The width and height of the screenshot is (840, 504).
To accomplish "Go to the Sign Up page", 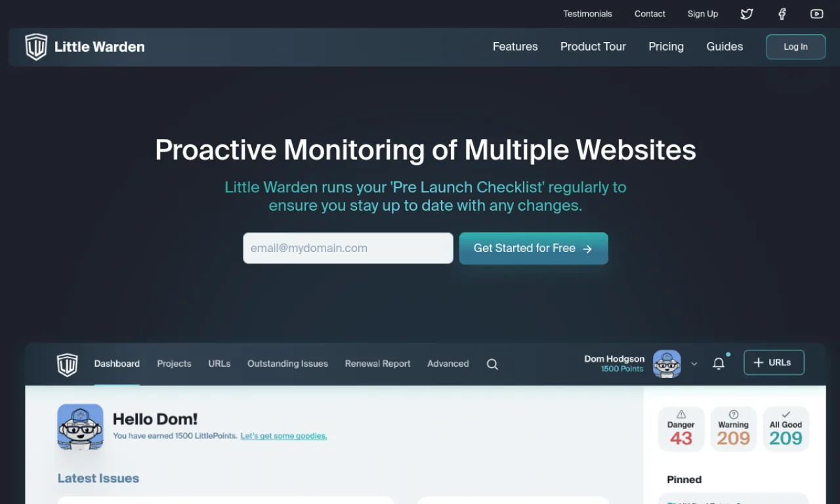I will click(x=703, y=14).
